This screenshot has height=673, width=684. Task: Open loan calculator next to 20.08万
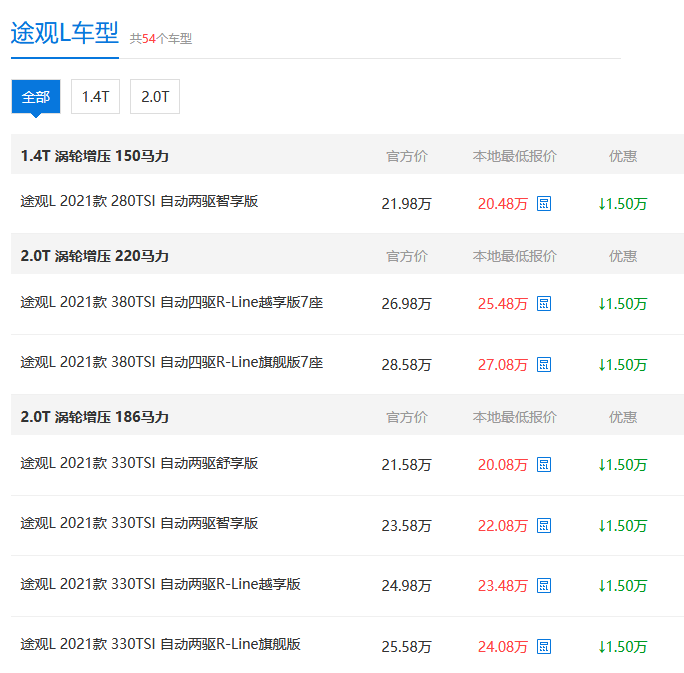click(x=544, y=465)
